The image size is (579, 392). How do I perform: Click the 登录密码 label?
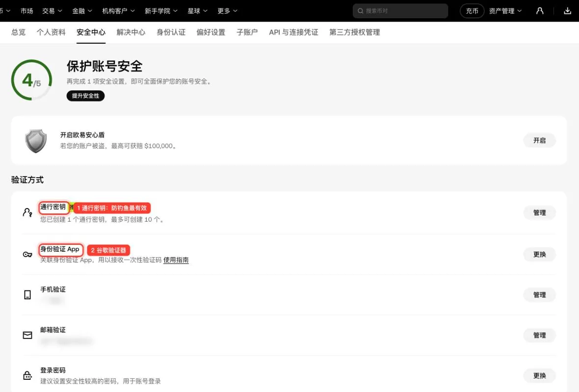(53, 370)
